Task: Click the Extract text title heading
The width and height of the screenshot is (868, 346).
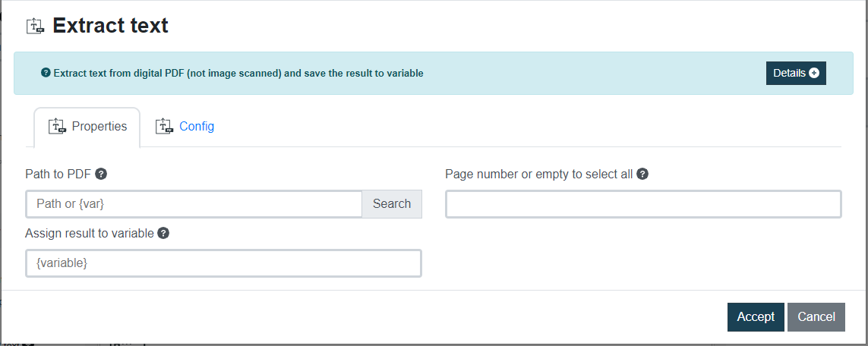Action: [110, 26]
